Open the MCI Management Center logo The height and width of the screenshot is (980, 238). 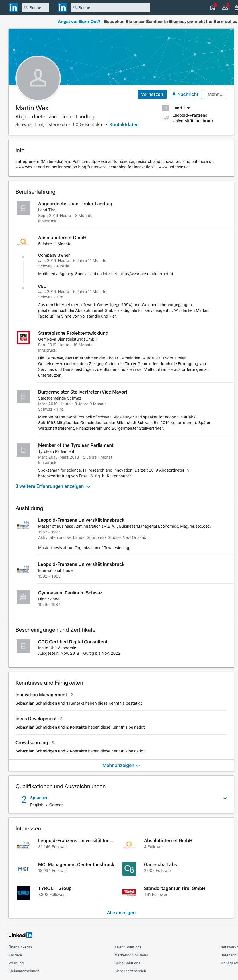(x=23, y=869)
